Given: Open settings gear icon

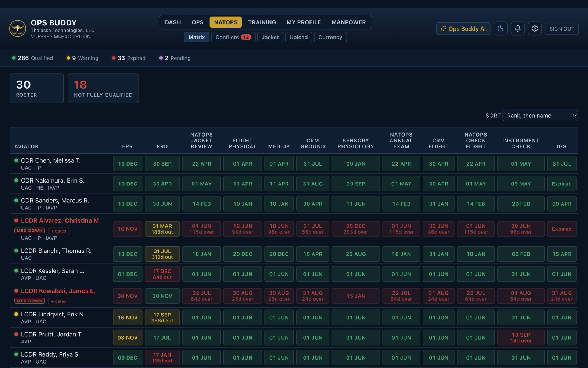Looking at the screenshot, I should (x=535, y=29).
